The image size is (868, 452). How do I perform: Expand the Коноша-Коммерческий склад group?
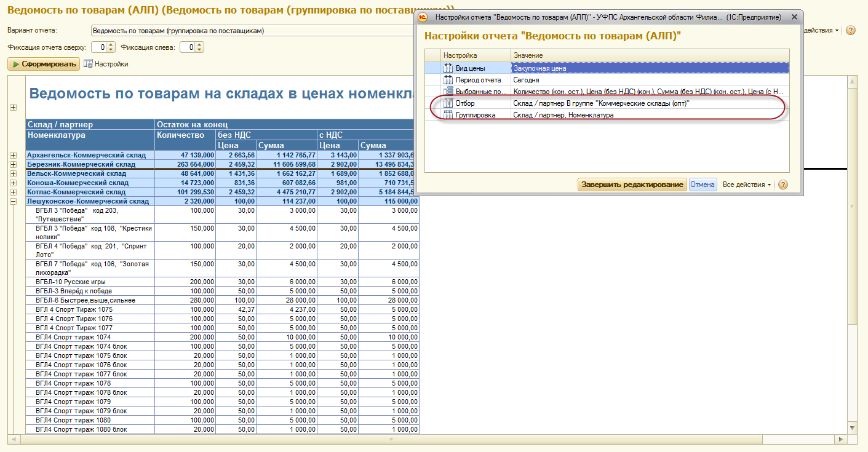click(13, 183)
